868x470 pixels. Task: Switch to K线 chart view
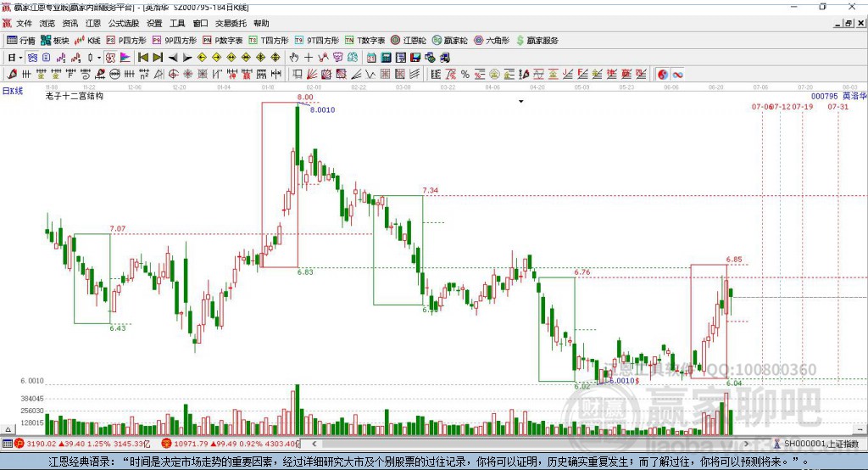click(87, 41)
